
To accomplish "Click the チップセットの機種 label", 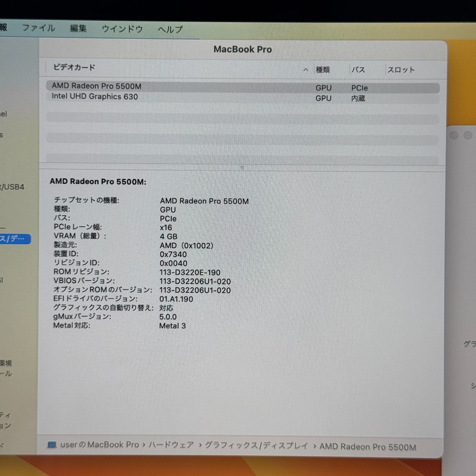I will click(x=87, y=200).
